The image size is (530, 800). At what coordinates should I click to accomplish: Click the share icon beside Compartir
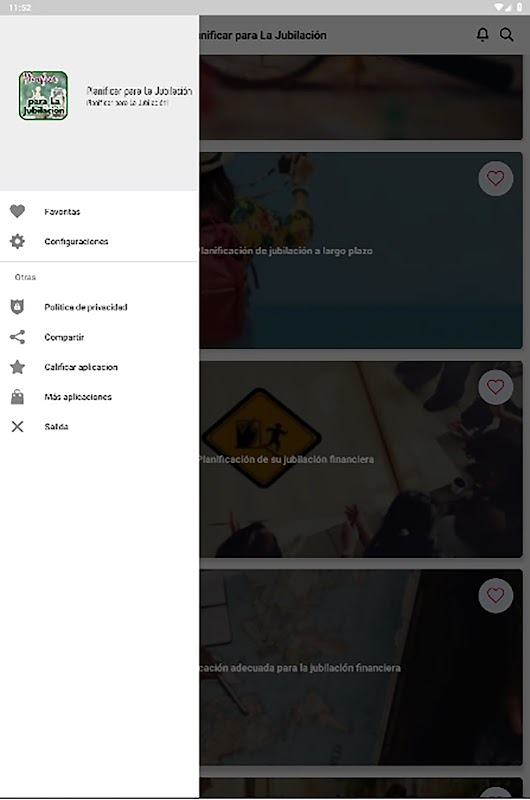pyautogui.click(x=17, y=337)
